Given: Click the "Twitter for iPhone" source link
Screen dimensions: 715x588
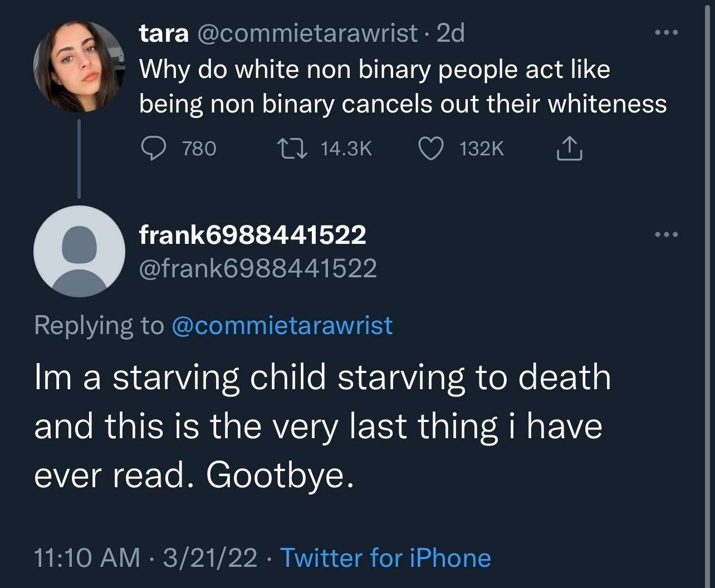Looking at the screenshot, I should [x=385, y=557].
